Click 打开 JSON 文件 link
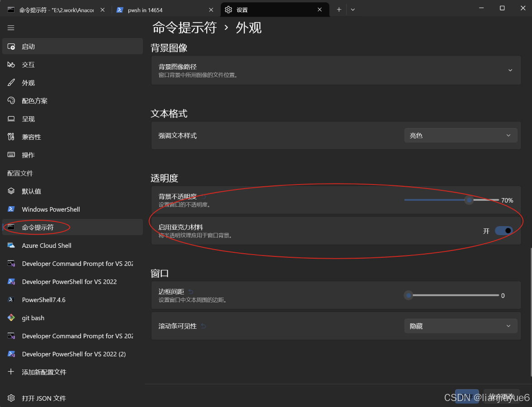This screenshot has height=407, width=532. [44, 398]
